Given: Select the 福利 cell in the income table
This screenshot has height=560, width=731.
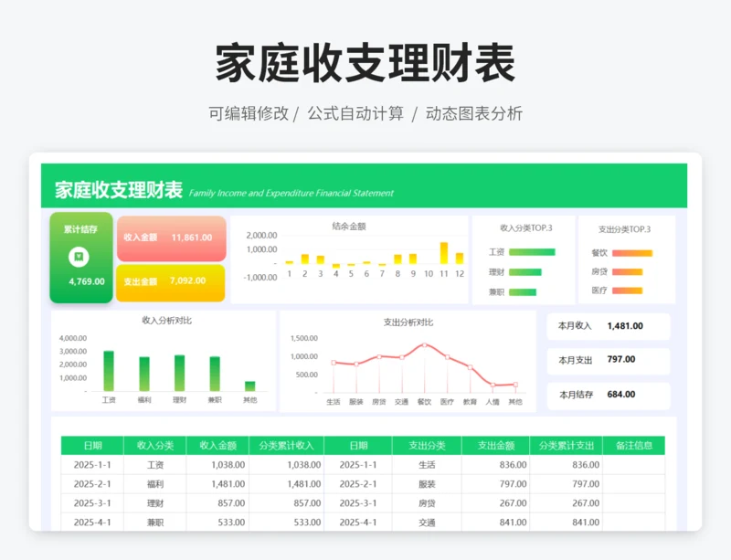Looking at the screenshot, I should point(155,484).
